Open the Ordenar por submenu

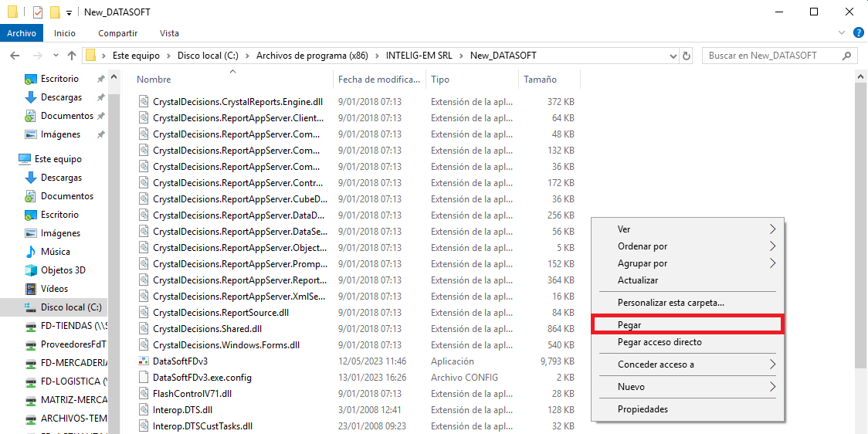tap(687, 246)
